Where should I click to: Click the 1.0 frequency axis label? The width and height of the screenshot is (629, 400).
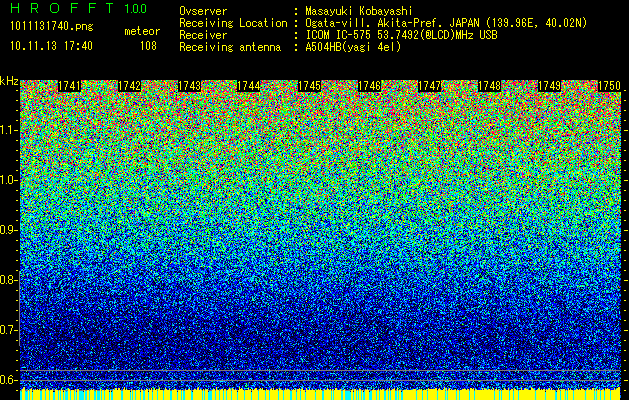pyautogui.click(x=9, y=180)
